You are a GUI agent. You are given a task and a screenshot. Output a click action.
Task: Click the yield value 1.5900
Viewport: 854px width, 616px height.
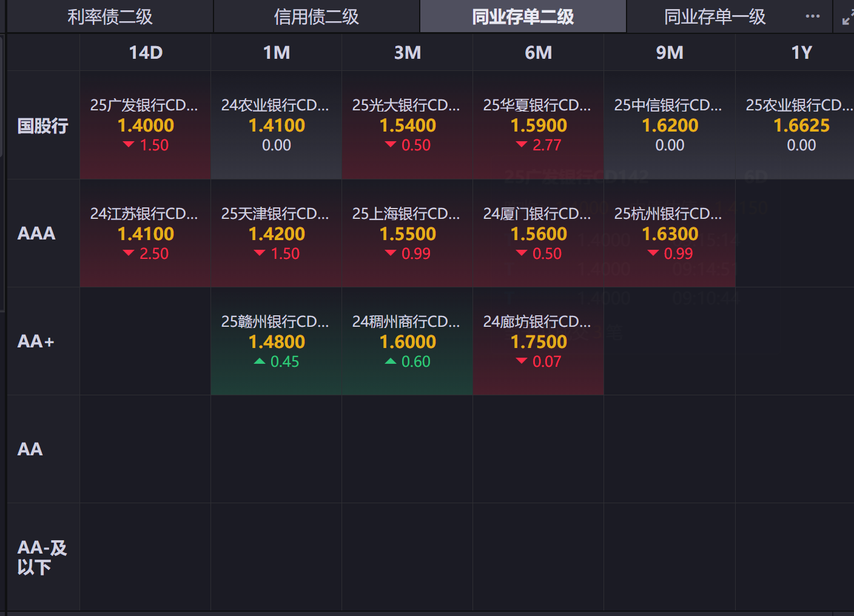point(539,126)
